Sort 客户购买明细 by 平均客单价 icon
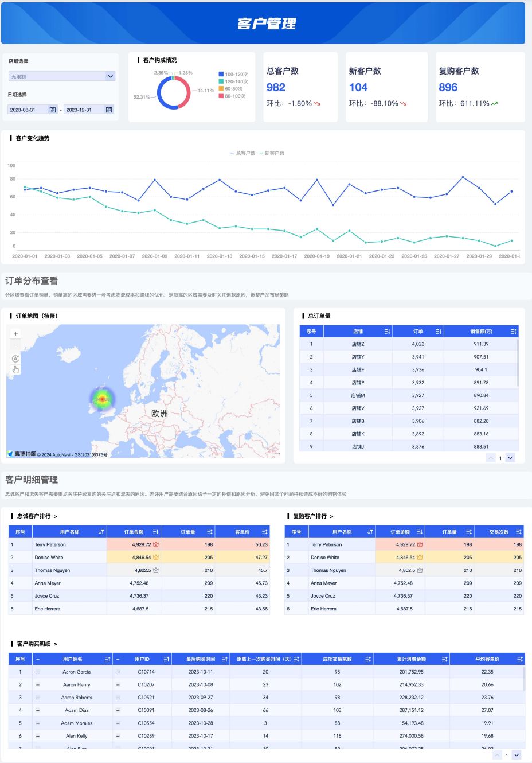The height and width of the screenshot is (763, 532). tap(519, 659)
